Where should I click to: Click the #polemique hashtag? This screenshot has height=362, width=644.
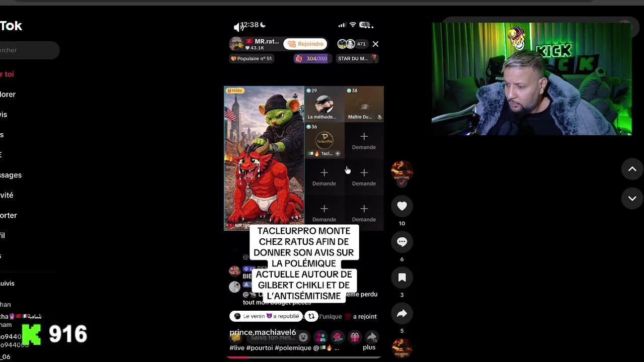pos(293,348)
